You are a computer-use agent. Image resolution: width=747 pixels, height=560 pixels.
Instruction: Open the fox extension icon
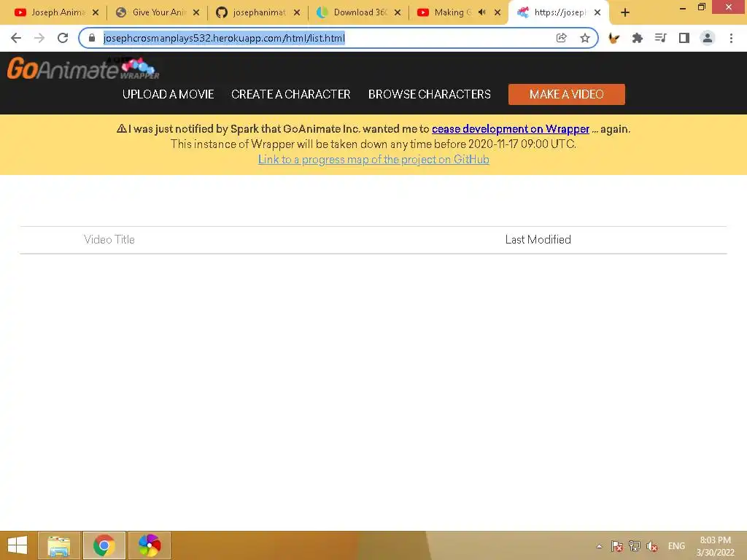614,38
